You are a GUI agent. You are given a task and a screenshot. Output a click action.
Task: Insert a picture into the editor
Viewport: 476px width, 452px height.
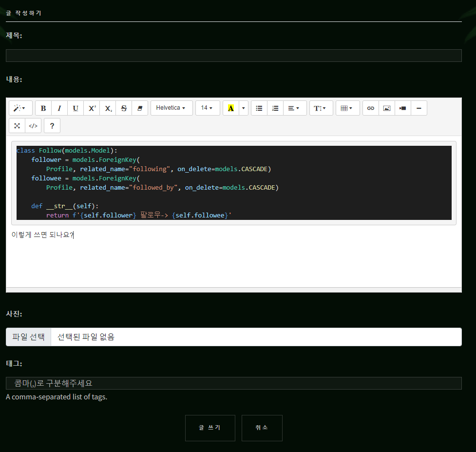(x=387, y=108)
